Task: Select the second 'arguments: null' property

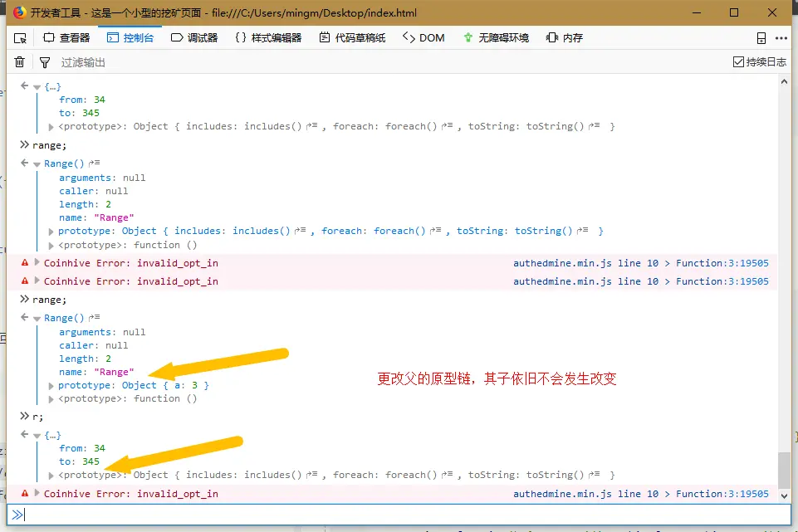Action: coord(102,332)
